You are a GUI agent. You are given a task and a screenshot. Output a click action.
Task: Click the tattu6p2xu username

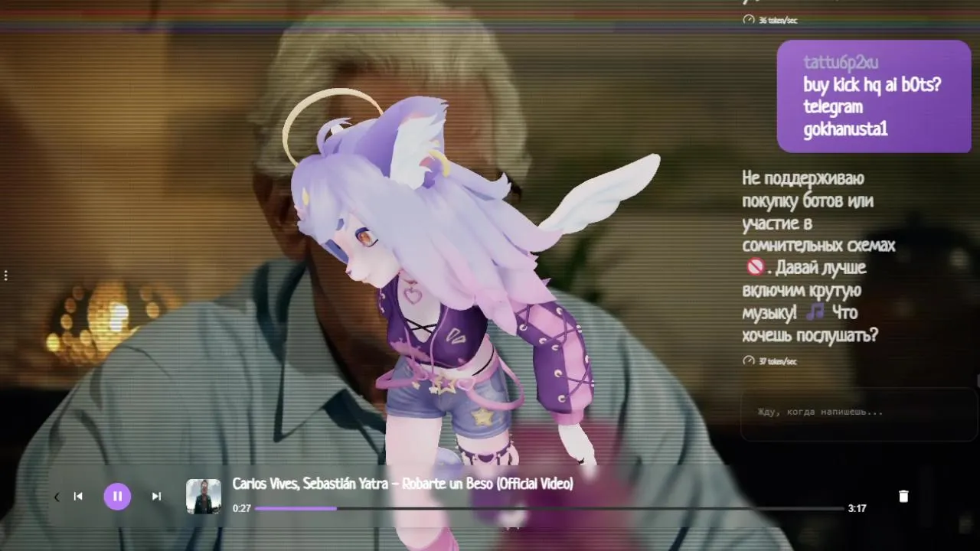pyautogui.click(x=841, y=62)
